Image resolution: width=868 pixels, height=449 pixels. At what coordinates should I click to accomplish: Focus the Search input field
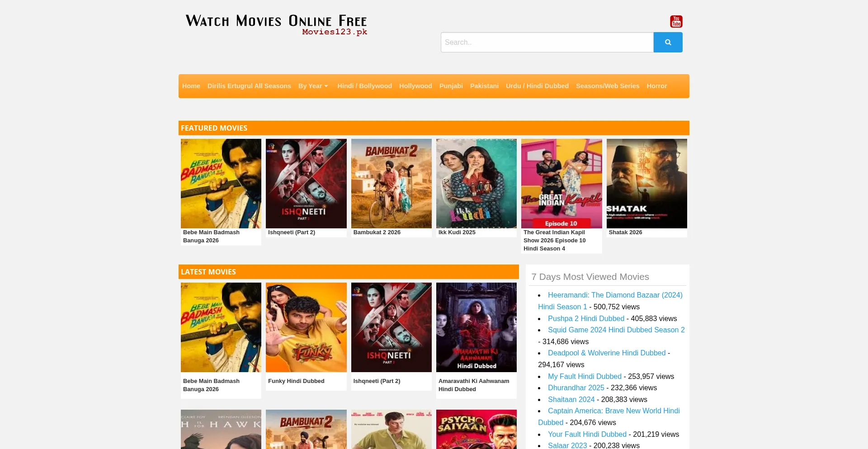(x=547, y=42)
